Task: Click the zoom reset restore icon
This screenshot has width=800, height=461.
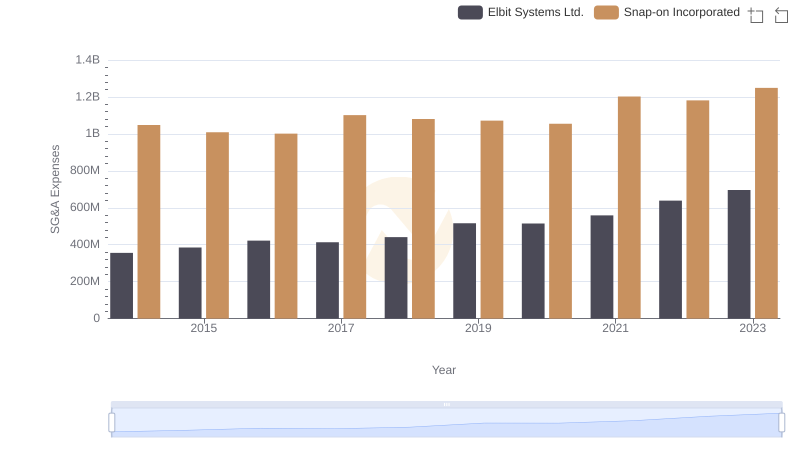Action: 781,15
